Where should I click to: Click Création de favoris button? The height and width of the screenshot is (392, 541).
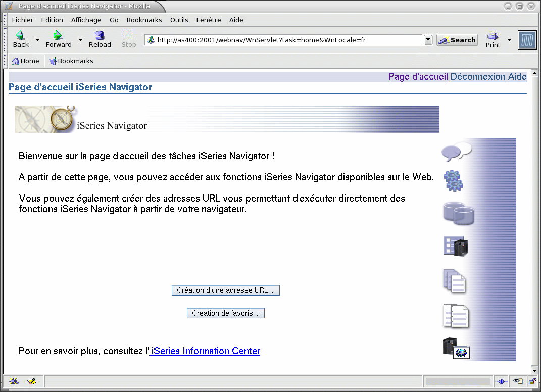click(226, 313)
